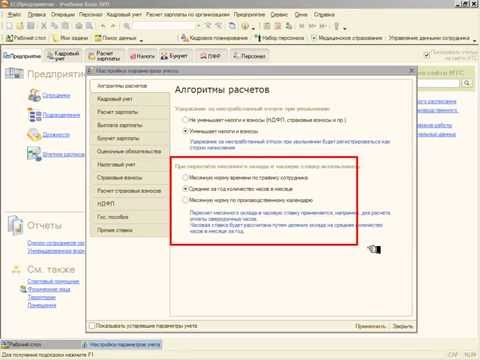Open the НДФЛ settings section

[130, 204]
